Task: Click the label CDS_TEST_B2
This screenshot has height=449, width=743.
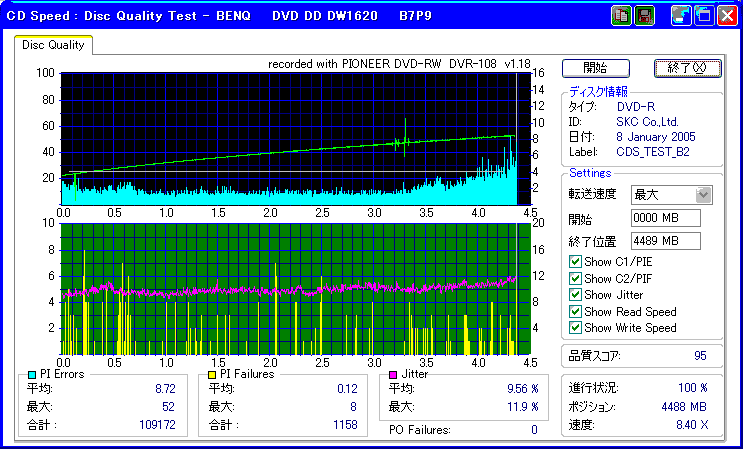Action: [x=653, y=152]
